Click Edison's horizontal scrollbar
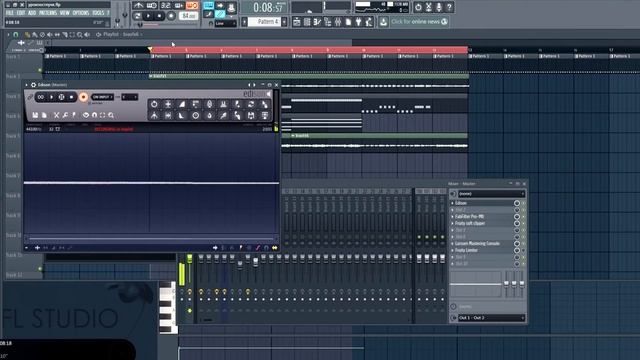This screenshot has height=360, width=640. pyautogui.click(x=151, y=238)
